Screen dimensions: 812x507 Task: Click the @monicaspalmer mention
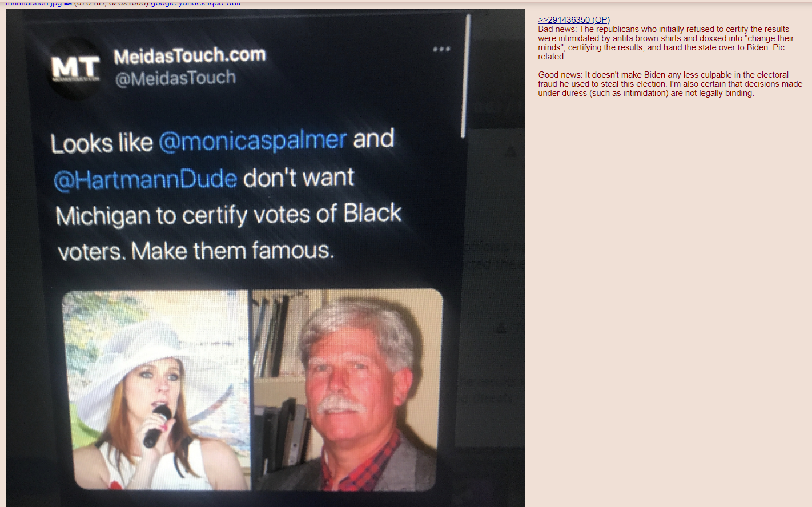tap(252, 140)
